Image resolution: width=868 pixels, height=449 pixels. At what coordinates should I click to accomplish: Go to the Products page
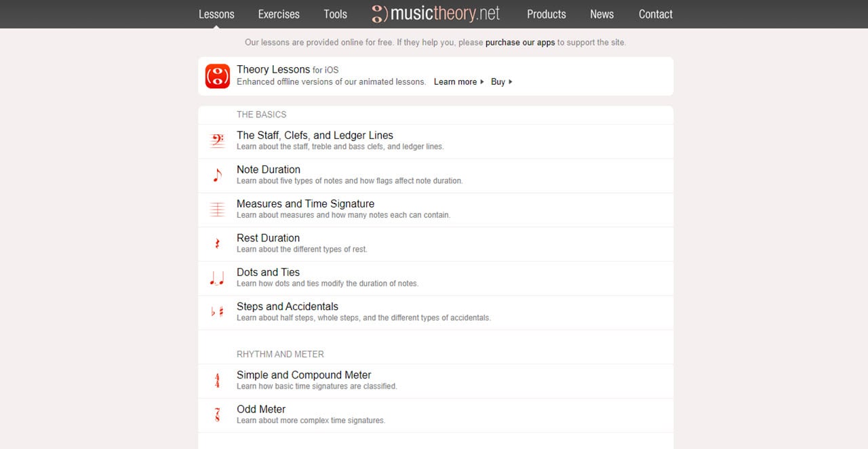(547, 14)
